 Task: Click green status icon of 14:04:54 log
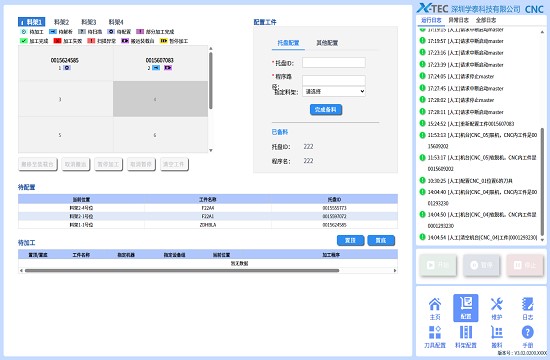(423, 237)
